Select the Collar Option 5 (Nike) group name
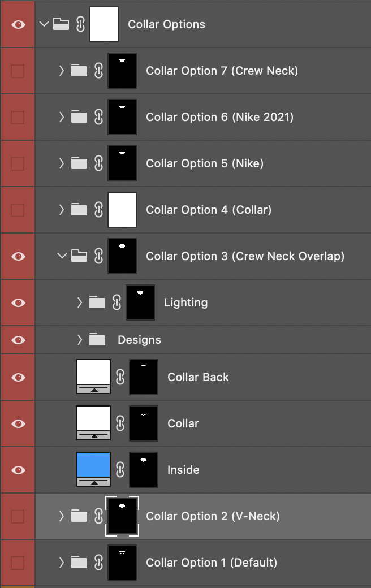 [x=205, y=163]
